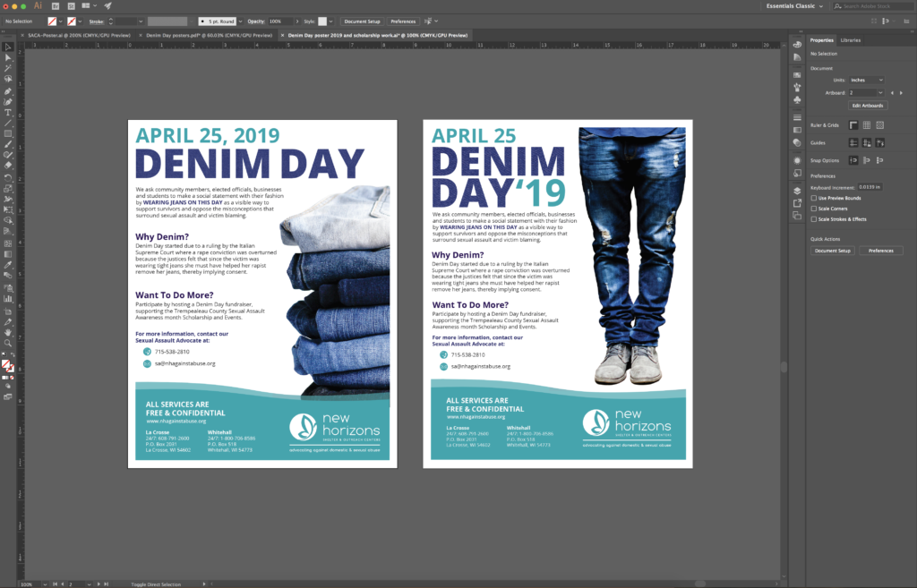The height and width of the screenshot is (588, 917).
Task: Check the Scale Corners option
Action: 813,209
